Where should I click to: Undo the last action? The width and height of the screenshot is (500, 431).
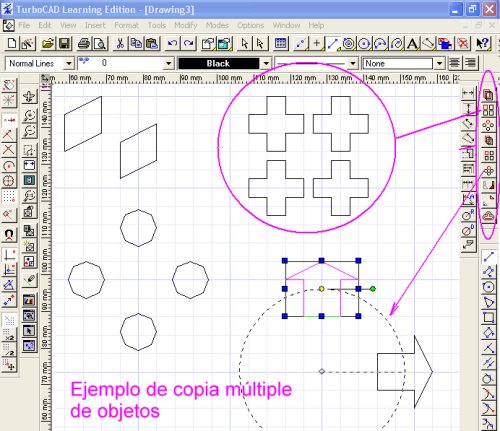(172, 43)
